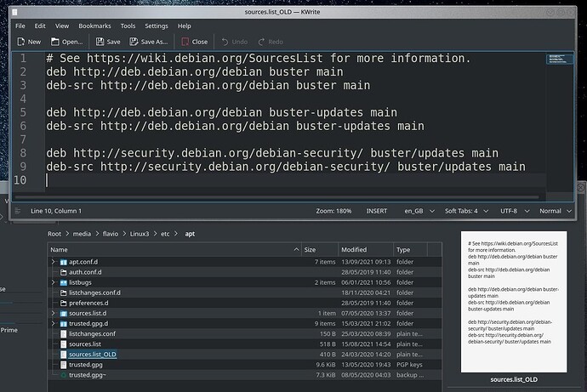Click the Undo toolbar icon
Screen dimensions: 587x392
[225, 41]
